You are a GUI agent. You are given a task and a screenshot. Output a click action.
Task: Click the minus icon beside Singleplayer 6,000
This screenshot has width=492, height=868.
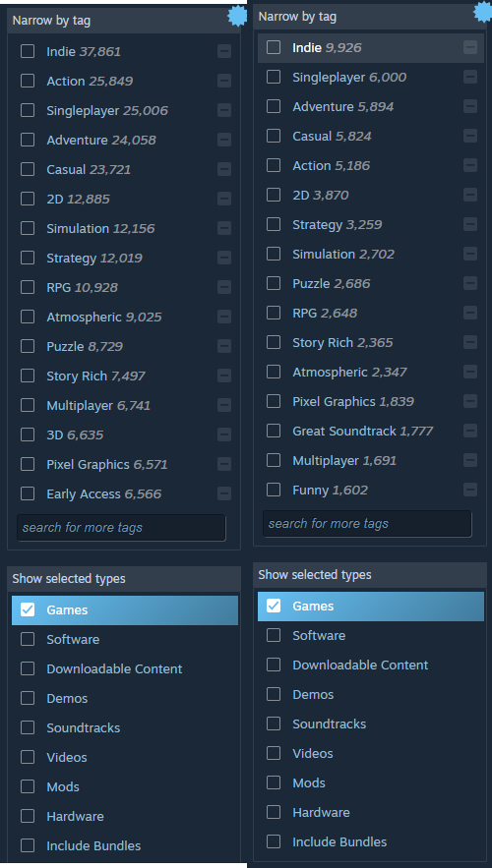coord(470,77)
